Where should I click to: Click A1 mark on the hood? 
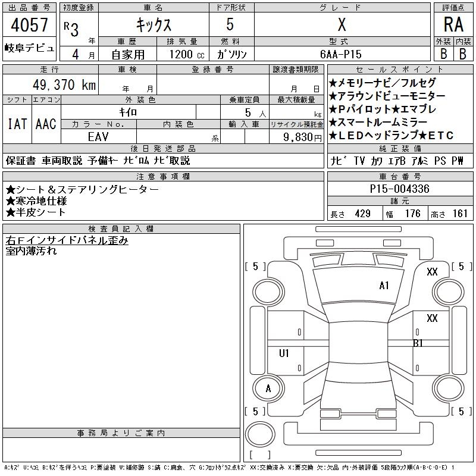(384, 286)
